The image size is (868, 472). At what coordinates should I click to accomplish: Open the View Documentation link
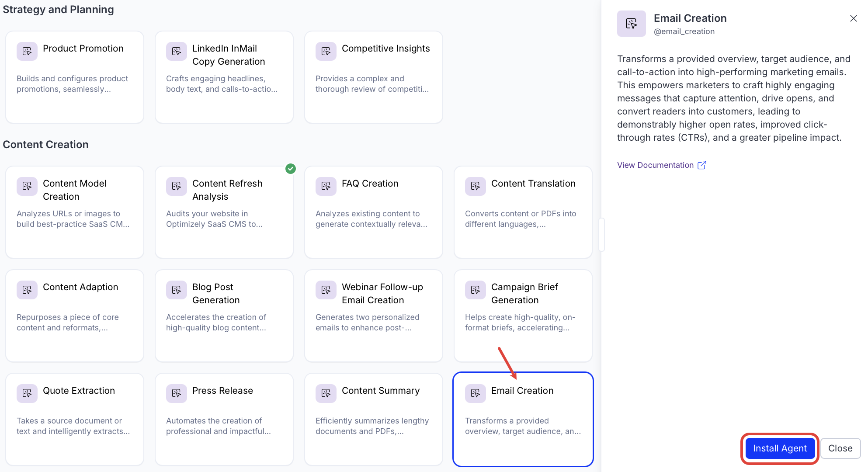(x=655, y=165)
